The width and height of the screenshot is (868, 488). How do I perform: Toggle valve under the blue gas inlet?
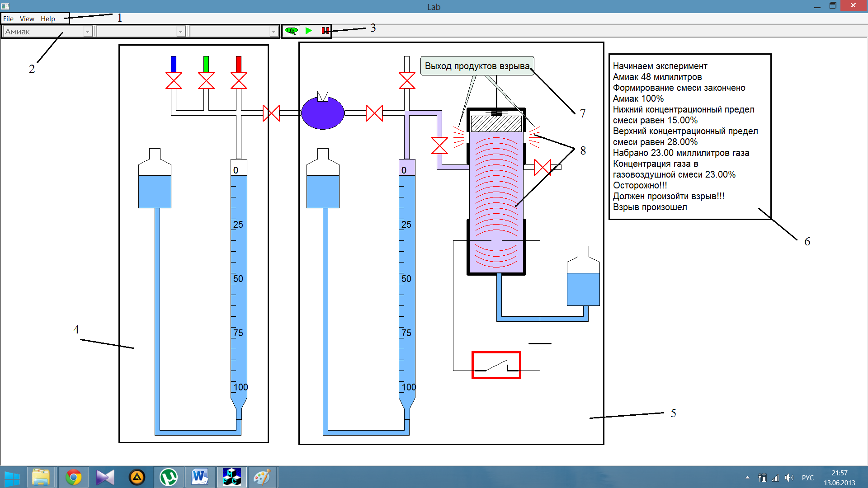pos(174,81)
